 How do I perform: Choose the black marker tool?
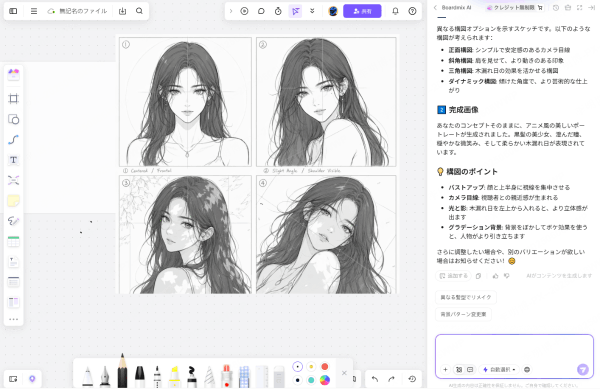140,376
